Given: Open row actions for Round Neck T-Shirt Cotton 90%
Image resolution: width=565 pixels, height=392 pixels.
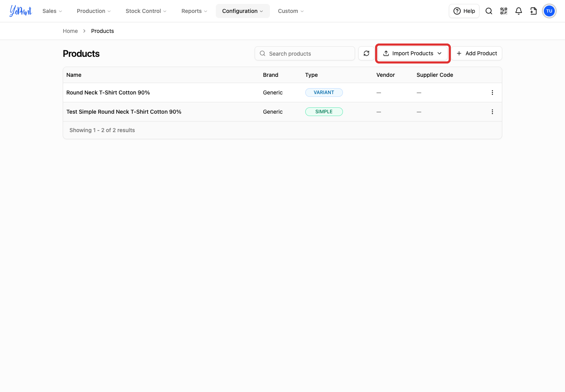Looking at the screenshot, I should (492, 93).
